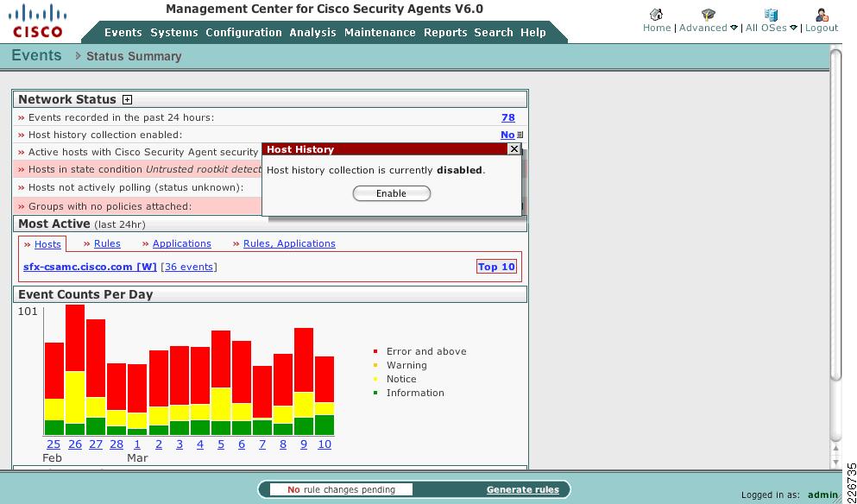Click the Top 10 link
This screenshot has width=857, height=504.
tap(496, 267)
